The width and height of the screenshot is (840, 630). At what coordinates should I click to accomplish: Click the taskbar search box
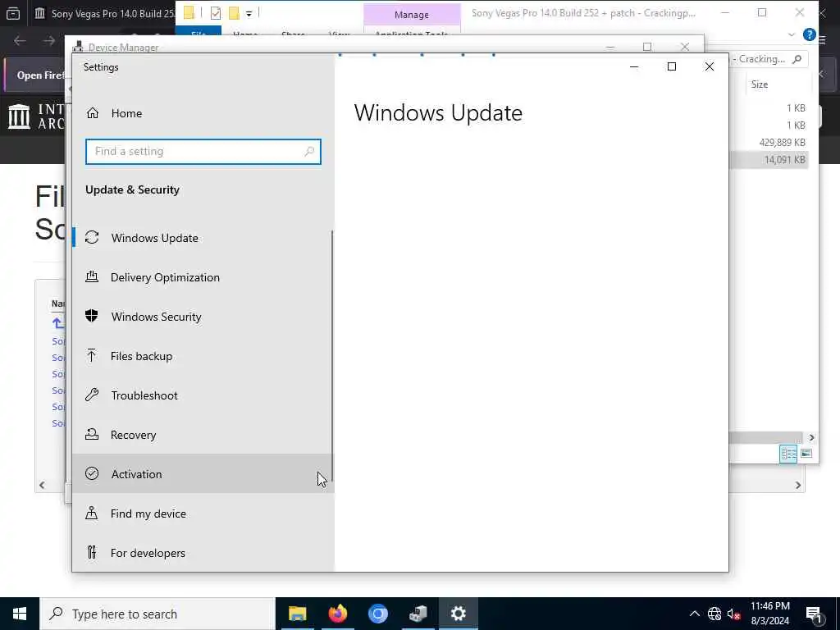[157, 614]
